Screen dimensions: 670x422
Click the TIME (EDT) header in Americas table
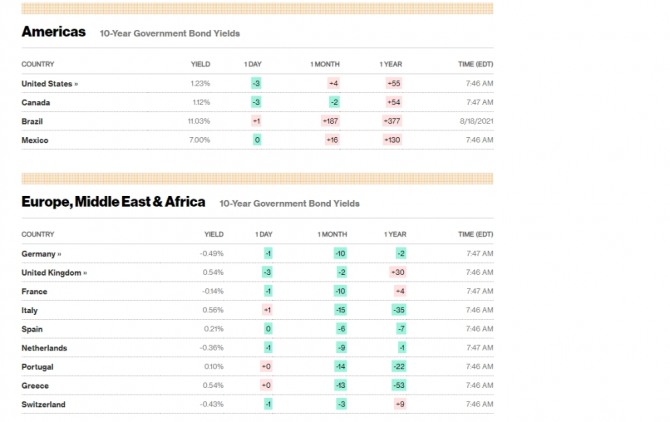pos(475,64)
